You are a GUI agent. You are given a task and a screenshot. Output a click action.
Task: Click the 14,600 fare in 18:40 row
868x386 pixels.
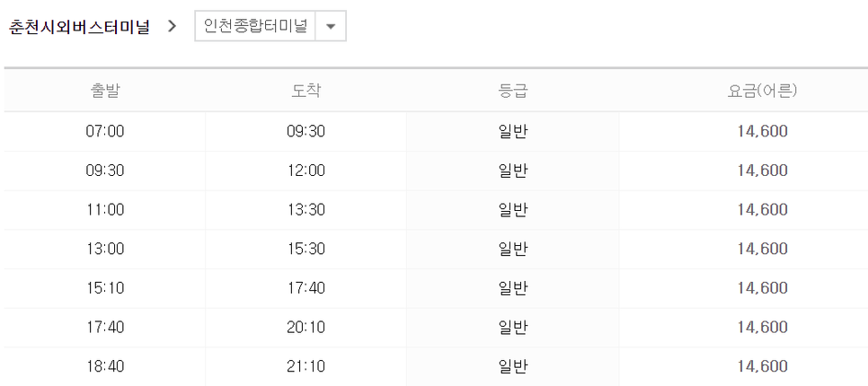[x=762, y=366]
